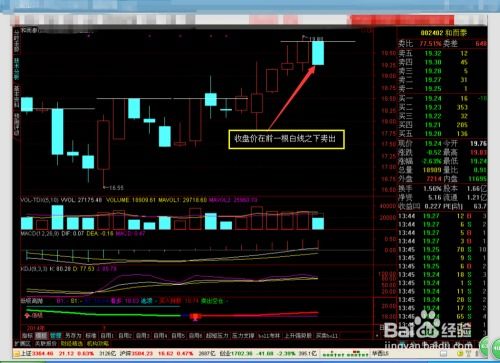The height and width of the screenshot is (363, 500).
Task: Select the 自用1 indicator template
Action: point(107,335)
